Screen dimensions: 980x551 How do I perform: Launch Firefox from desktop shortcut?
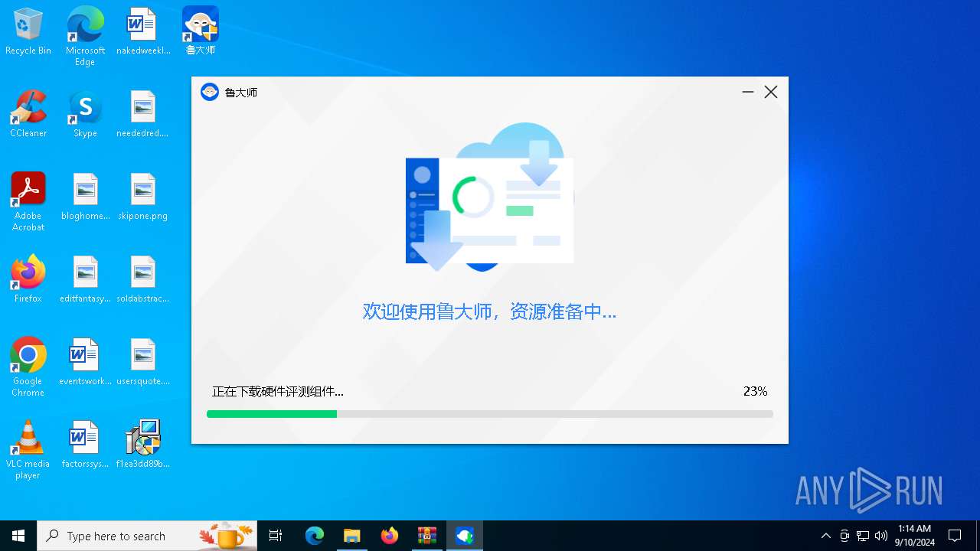(x=28, y=279)
